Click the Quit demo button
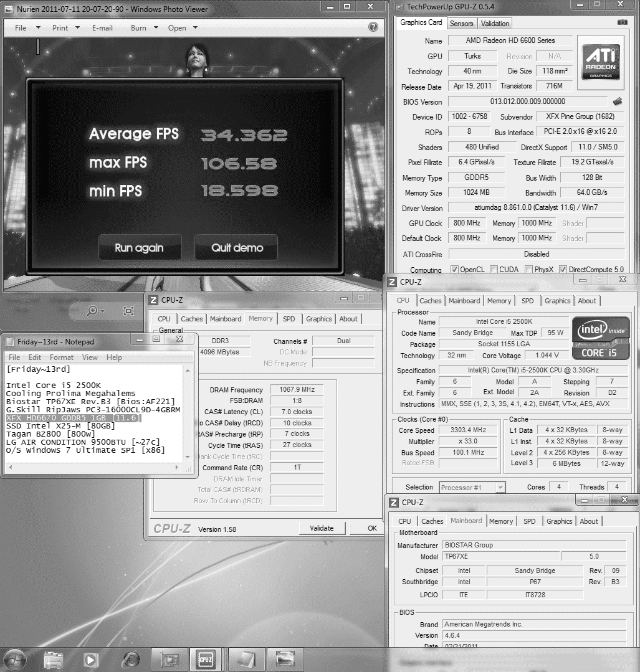 (x=236, y=247)
